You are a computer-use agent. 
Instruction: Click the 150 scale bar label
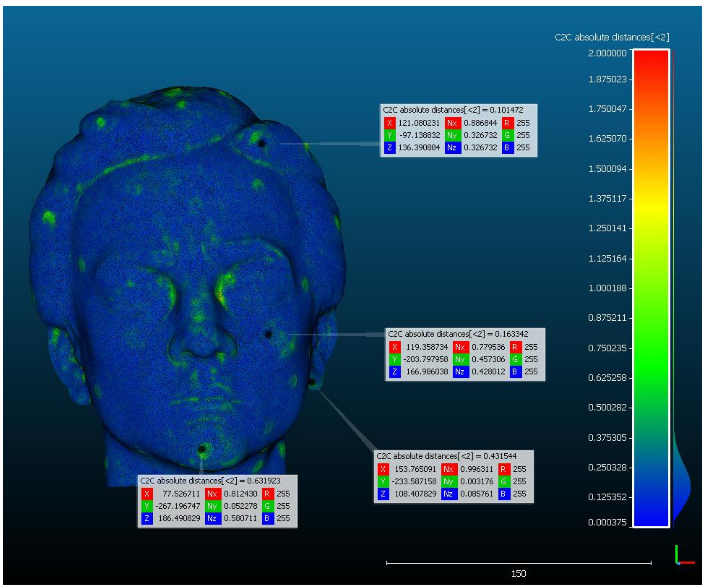tap(519, 573)
